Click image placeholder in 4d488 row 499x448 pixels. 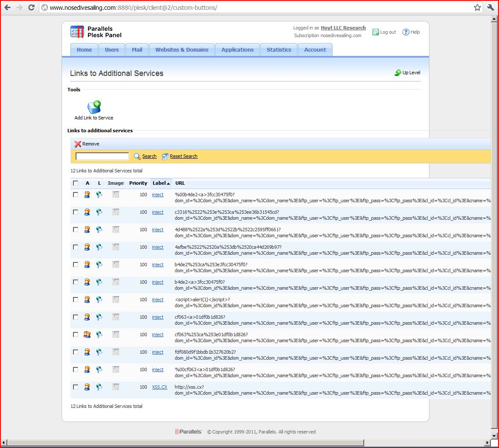[116, 230]
